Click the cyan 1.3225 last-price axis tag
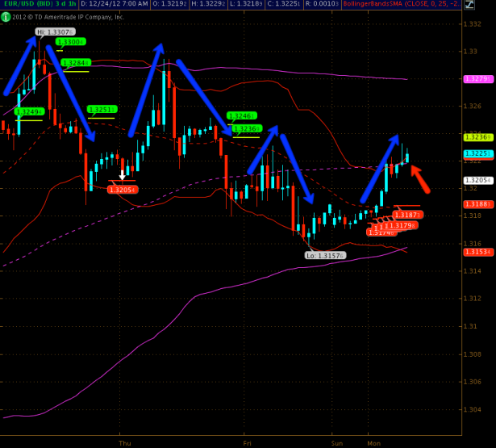Screen dimensions: 496x448 click(477, 153)
